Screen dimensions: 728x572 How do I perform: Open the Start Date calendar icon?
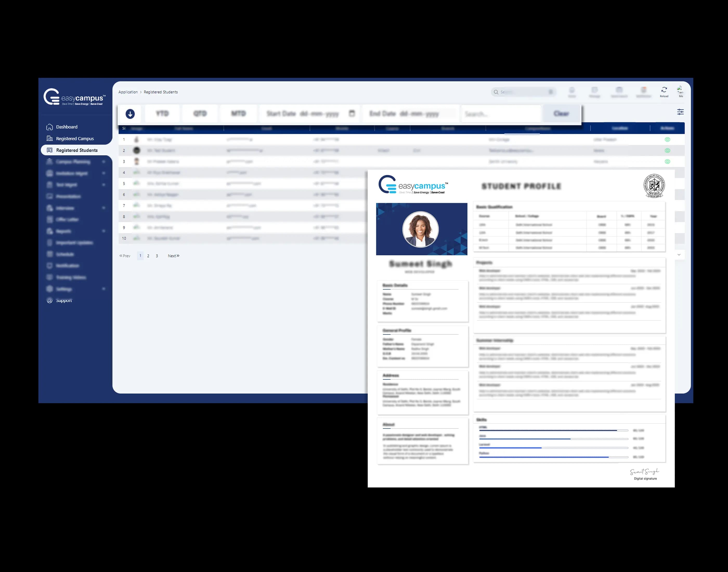352,114
